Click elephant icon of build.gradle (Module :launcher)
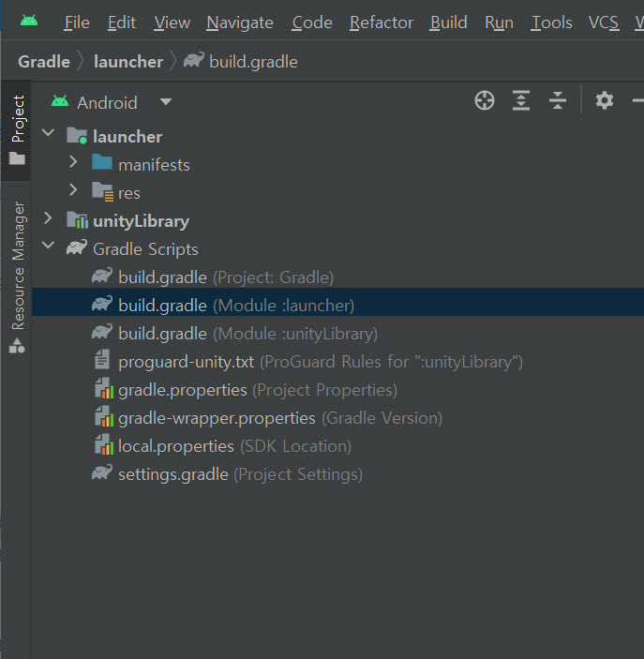Viewport: 644px width, 659px height. [102, 304]
